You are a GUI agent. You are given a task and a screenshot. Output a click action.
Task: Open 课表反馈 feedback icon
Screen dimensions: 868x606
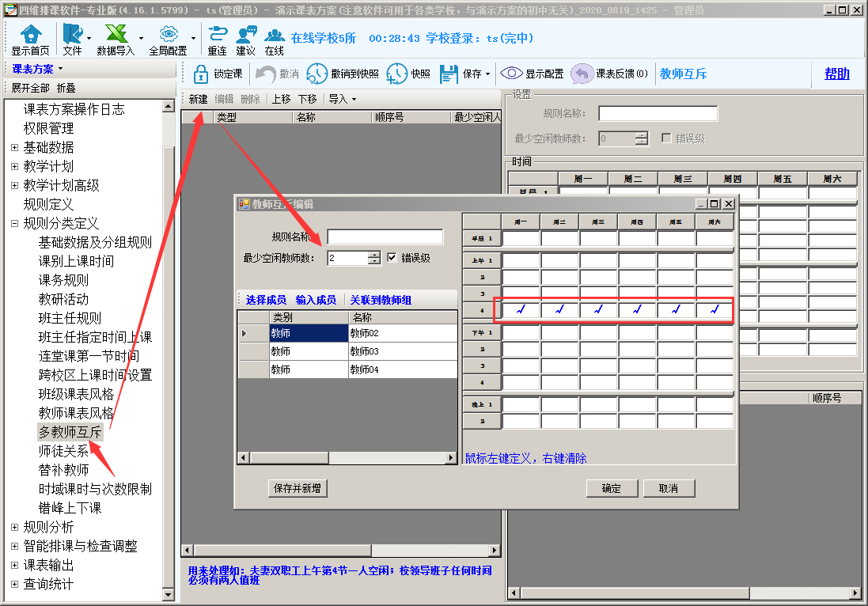point(582,74)
